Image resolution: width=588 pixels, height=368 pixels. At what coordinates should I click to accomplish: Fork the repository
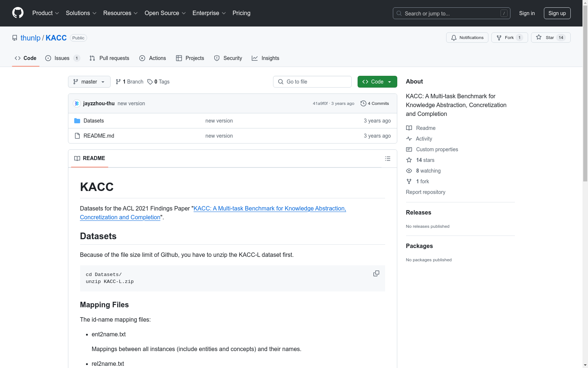(509, 38)
